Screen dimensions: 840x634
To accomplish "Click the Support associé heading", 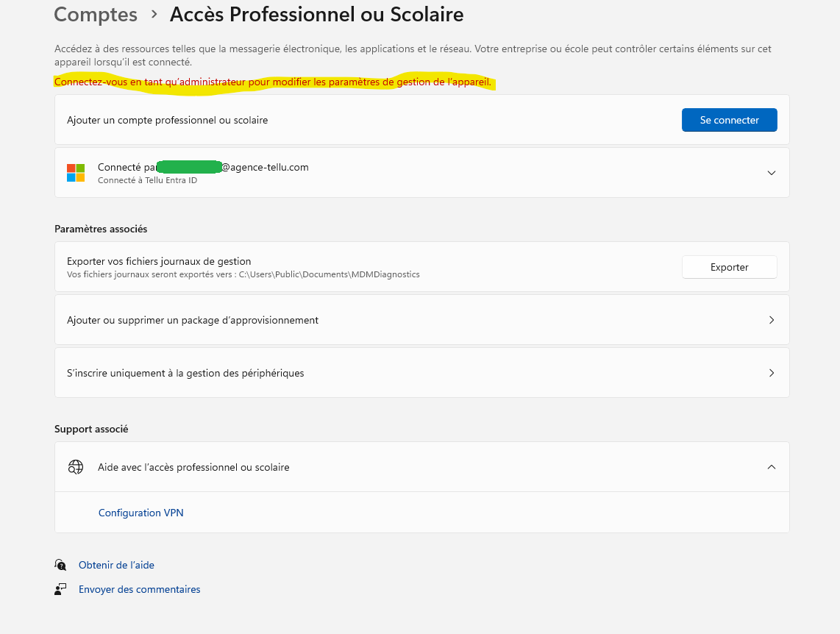I will click(91, 430).
